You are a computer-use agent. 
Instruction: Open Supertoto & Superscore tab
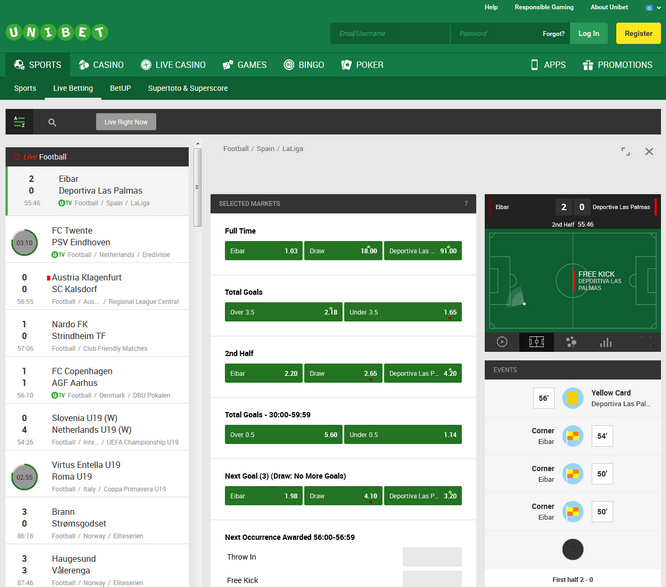(188, 88)
